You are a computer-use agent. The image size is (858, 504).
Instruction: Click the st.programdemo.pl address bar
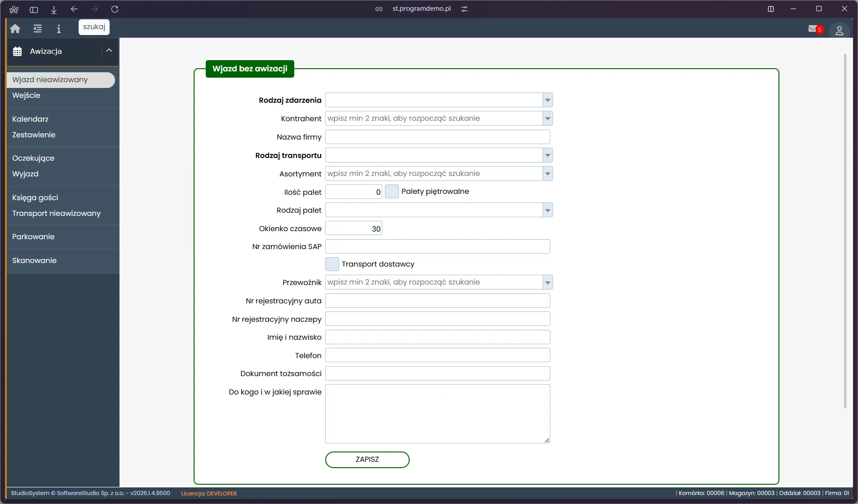coord(421,9)
